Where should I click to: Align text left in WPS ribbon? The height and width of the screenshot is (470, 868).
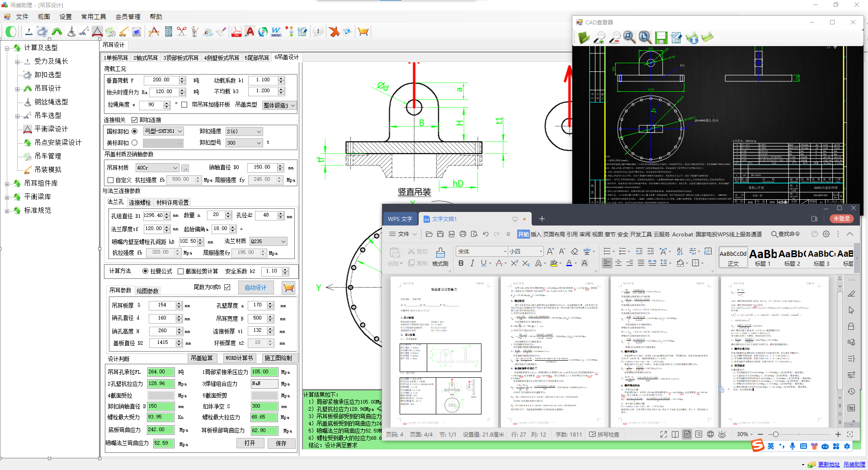pos(607,263)
